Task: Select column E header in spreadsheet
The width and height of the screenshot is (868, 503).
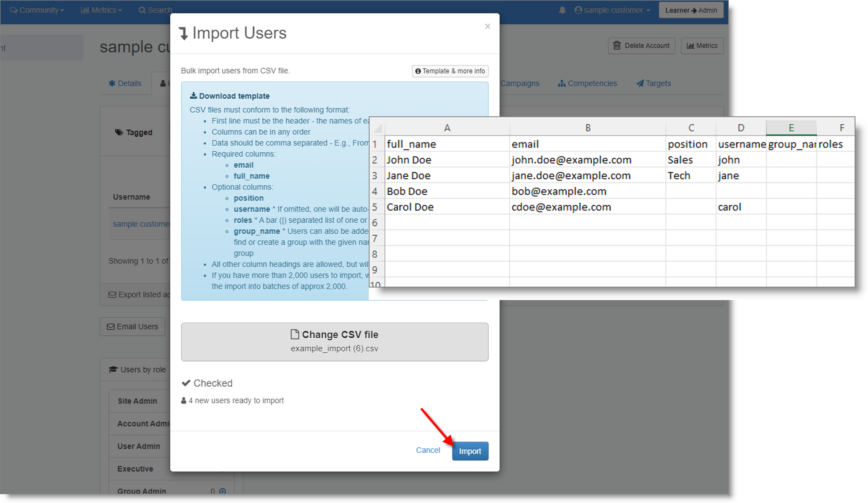Action: point(791,128)
